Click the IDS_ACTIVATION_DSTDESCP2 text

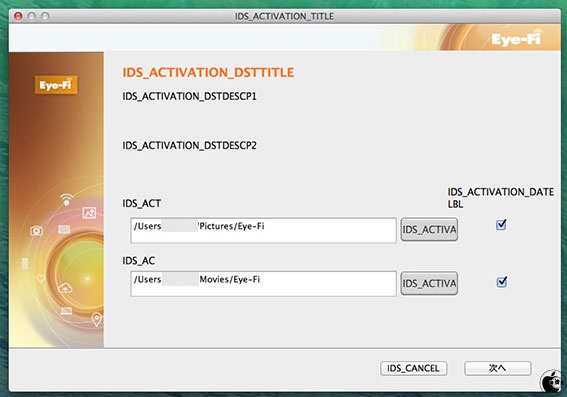[x=189, y=145]
